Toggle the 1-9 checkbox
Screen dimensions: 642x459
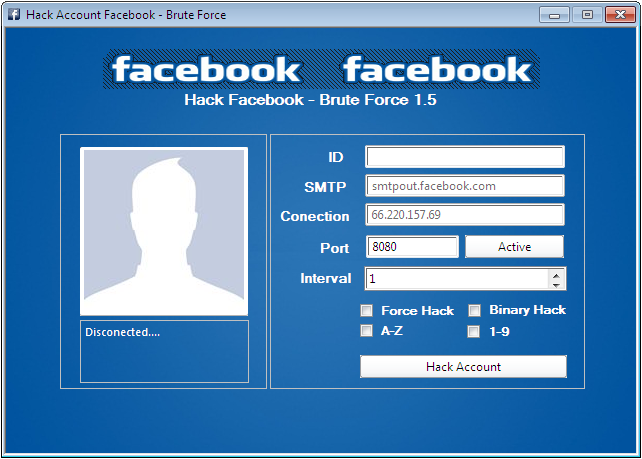coord(474,331)
